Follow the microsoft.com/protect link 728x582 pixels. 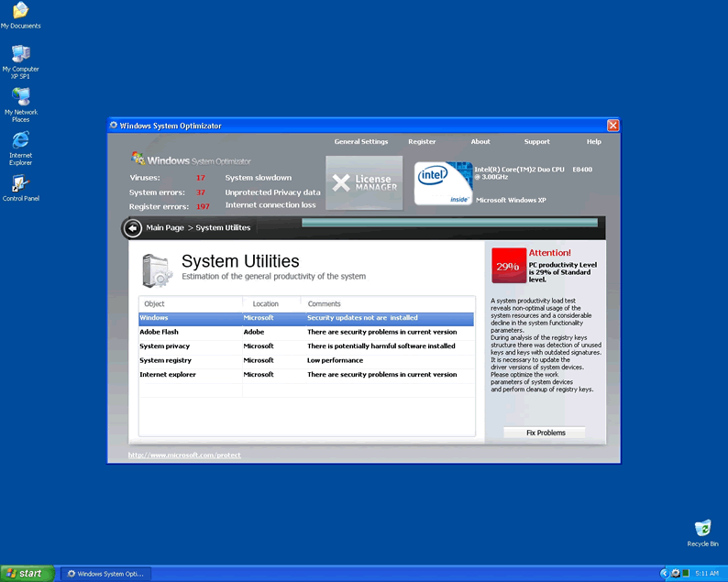point(184,456)
